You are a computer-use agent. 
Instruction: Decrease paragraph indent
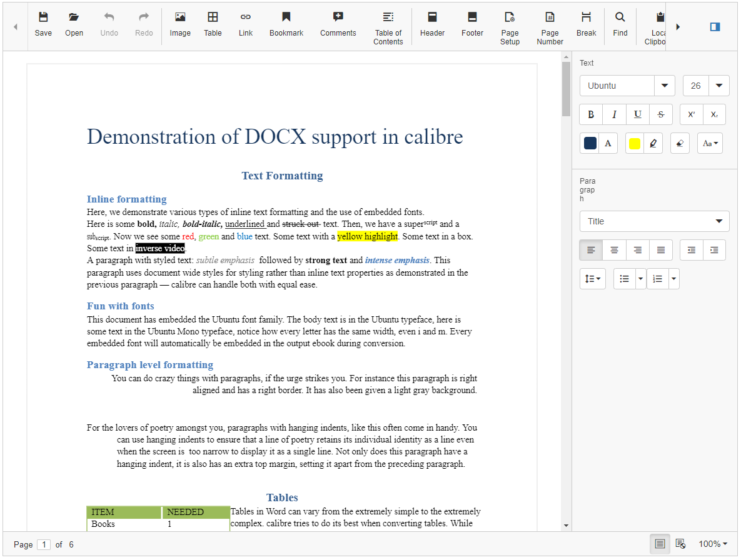pos(691,250)
